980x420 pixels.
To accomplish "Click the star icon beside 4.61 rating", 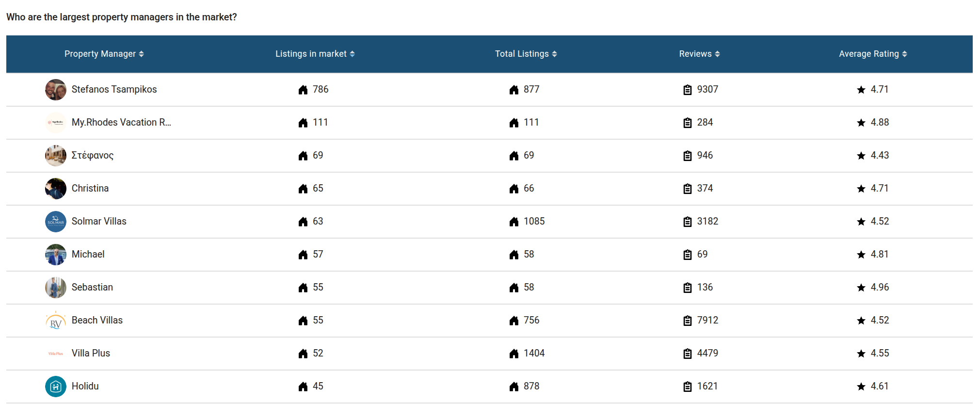I will [x=861, y=387].
